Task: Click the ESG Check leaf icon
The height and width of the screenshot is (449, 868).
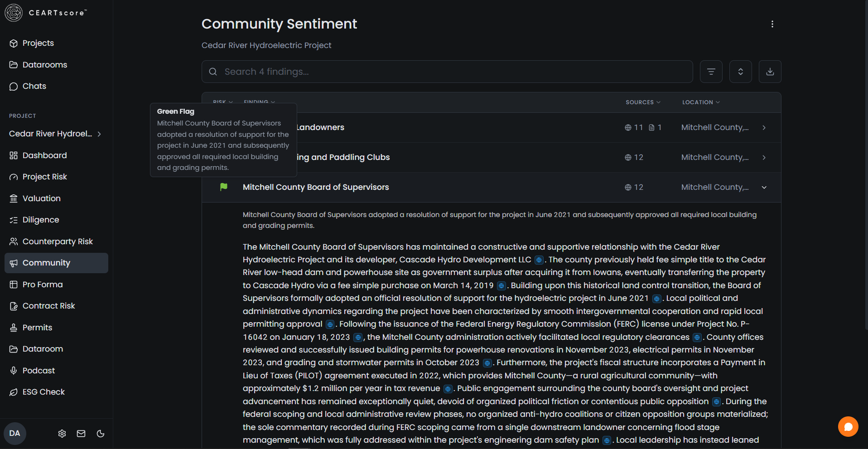Action: pos(14,392)
